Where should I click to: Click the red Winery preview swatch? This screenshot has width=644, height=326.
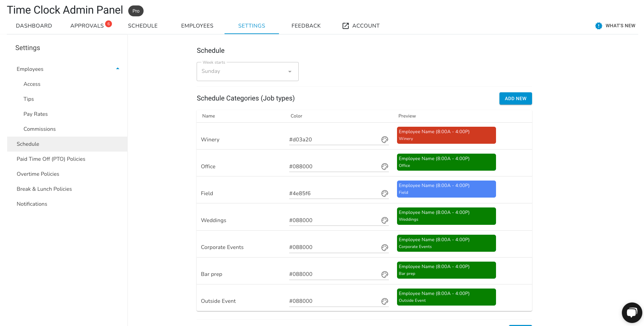click(x=446, y=135)
